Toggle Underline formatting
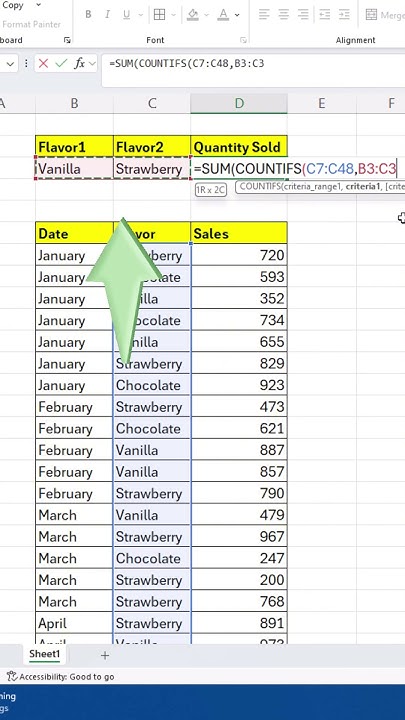The width and height of the screenshot is (405, 720). click(127, 15)
